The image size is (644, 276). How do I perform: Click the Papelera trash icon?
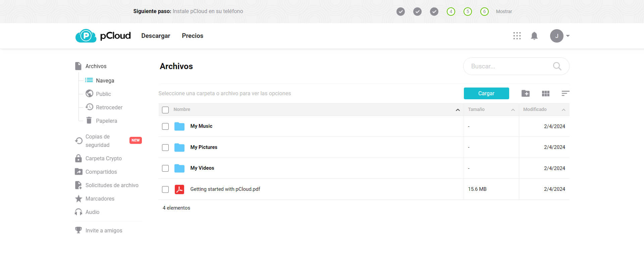(89, 120)
